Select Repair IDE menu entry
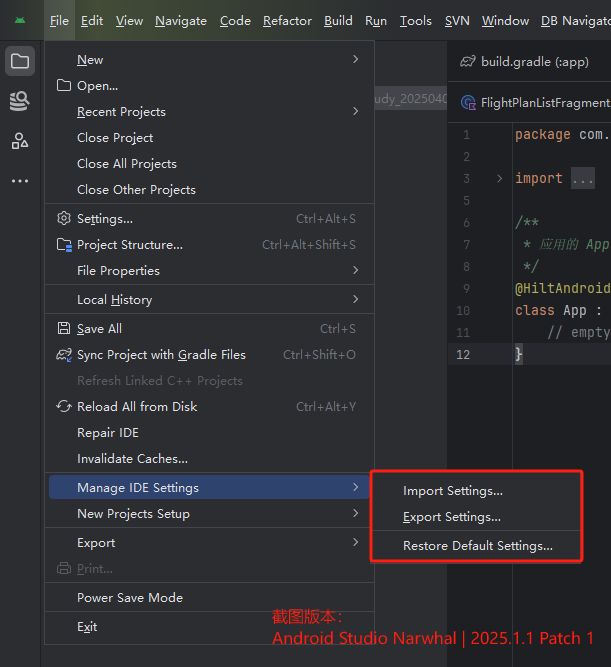This screenshot has width=611, height=667. tap(209, 433)
